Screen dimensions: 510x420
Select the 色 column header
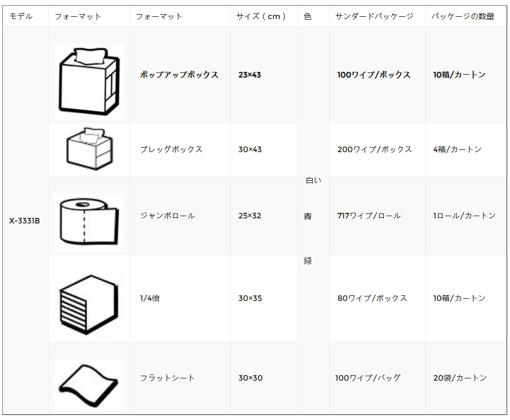tap(307, 16)
